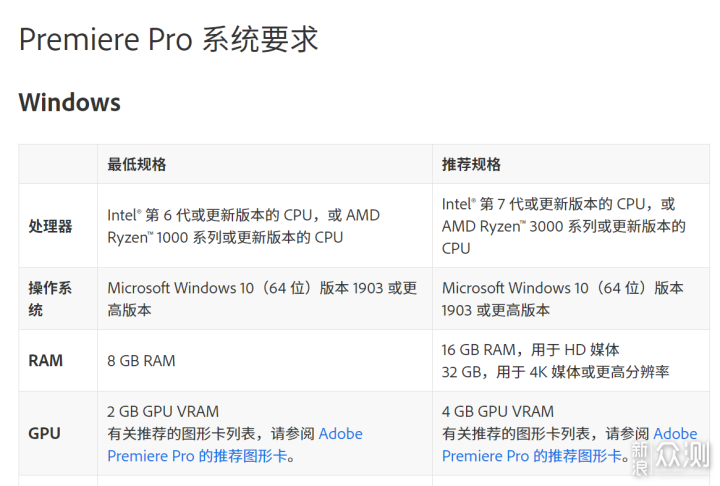Image resolution: width=720 pixels, height=486 pixels.
Task: Click the 16 GB RAM HD media text
Action: tap(530, 349)
